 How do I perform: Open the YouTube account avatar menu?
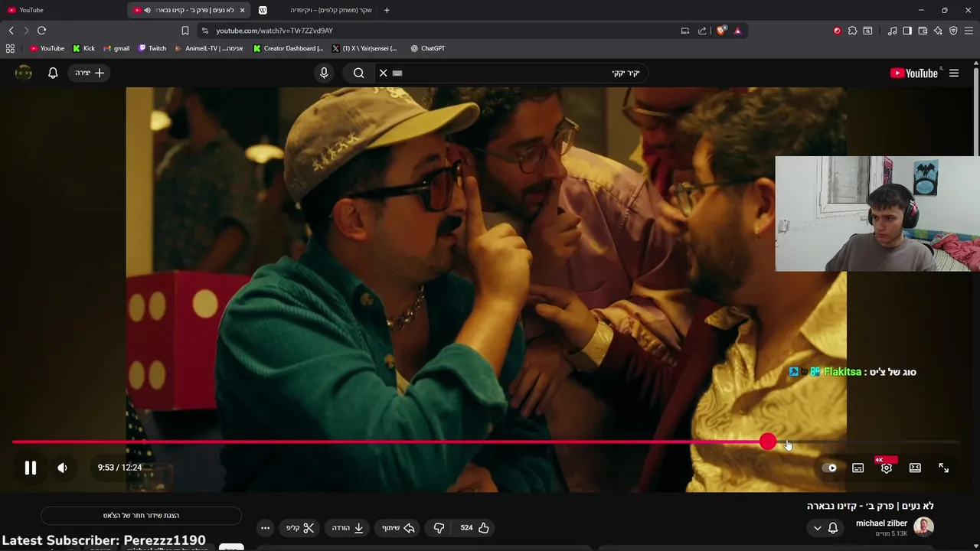pos(24,73)
